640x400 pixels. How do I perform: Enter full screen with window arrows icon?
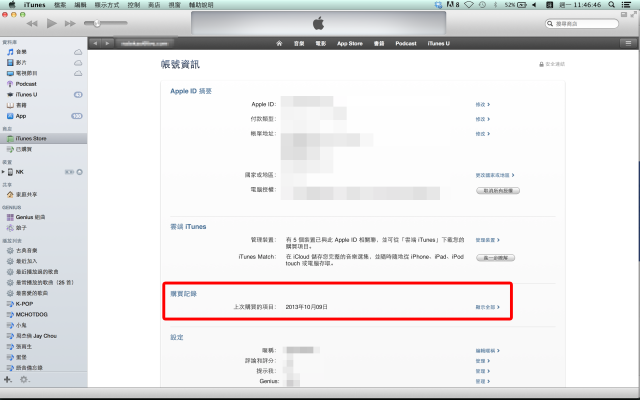pyautogui.click(x=633, y=14)
